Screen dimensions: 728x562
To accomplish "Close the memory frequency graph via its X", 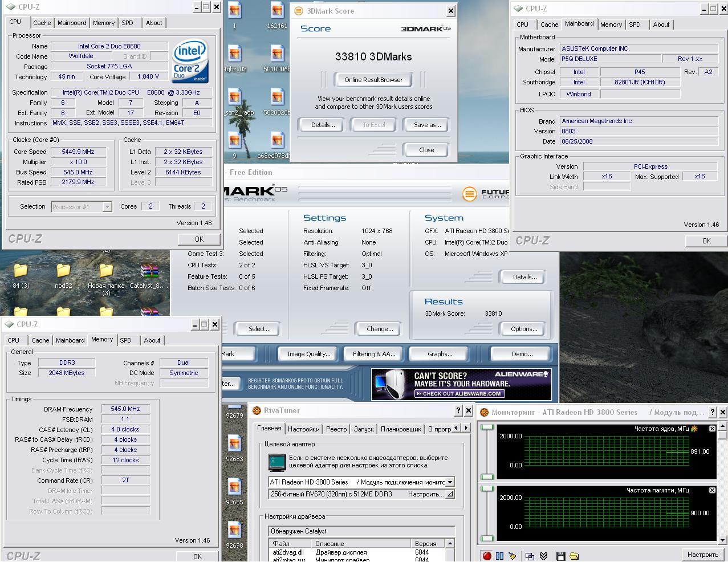I will 712,490.
